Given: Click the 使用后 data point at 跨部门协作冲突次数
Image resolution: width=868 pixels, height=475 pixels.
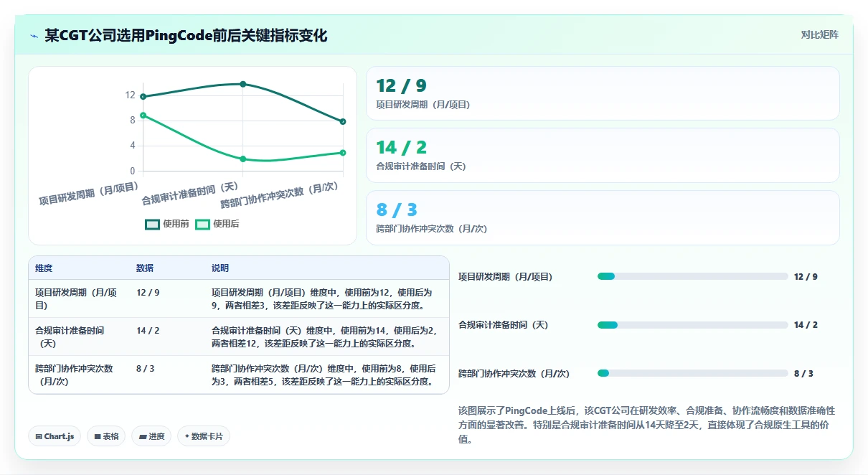Looking at the screenshot, I should 343,153.
